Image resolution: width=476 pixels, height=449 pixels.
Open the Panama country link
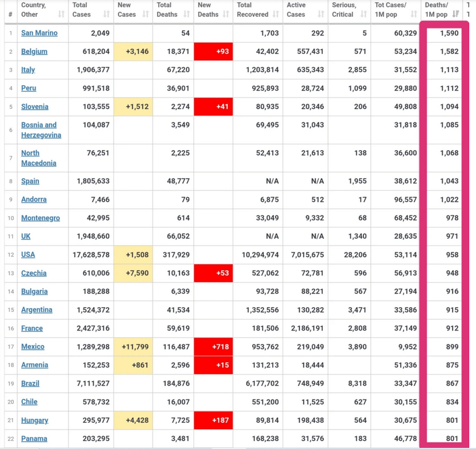pyautogui.click(x=34, y=438)
